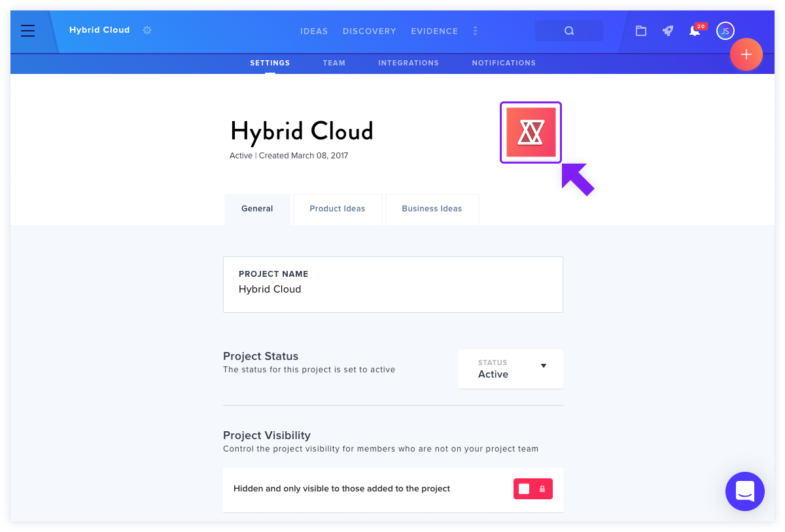
Task: Click the search magnifier box
Action: [569, 31]
